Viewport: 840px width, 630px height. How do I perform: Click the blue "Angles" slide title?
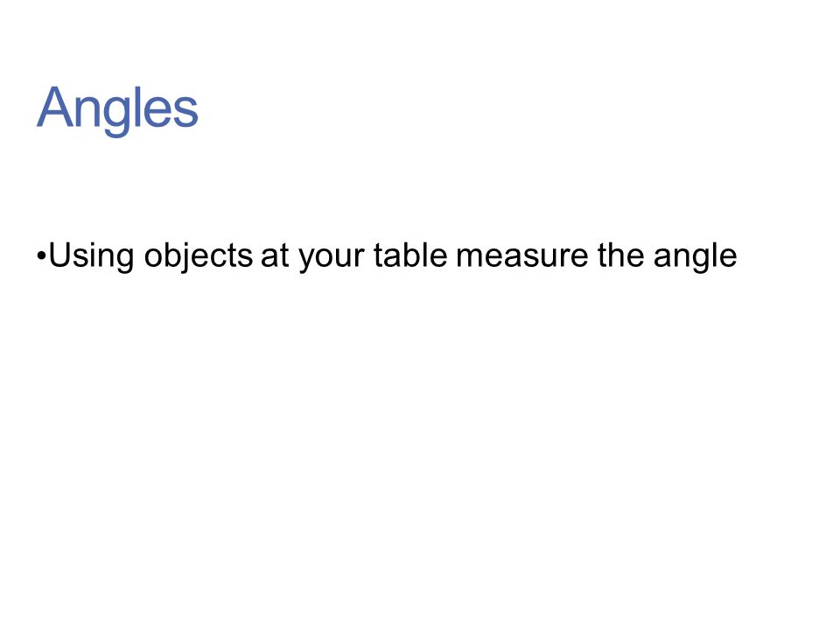click(117, 110)
